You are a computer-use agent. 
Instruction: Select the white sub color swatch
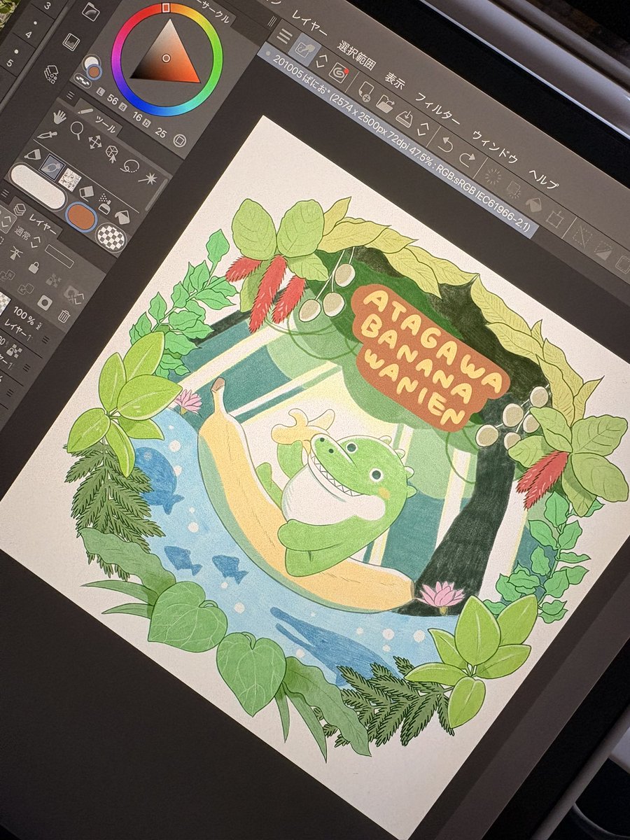pos(38,185)
